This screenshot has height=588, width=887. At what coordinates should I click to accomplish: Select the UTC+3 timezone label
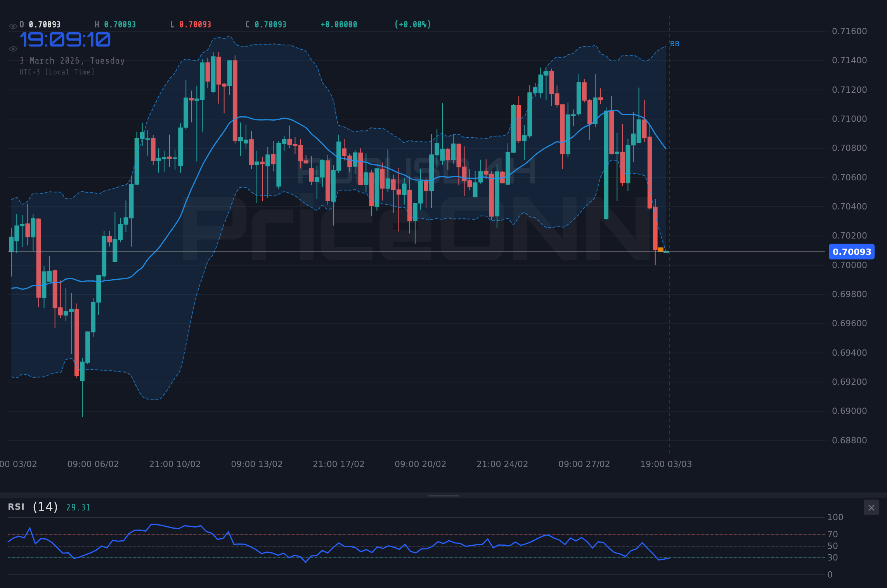(57, 72)
